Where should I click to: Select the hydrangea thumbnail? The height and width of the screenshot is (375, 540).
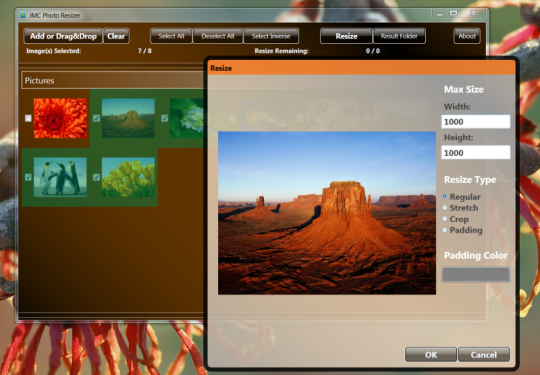point(187,118)
